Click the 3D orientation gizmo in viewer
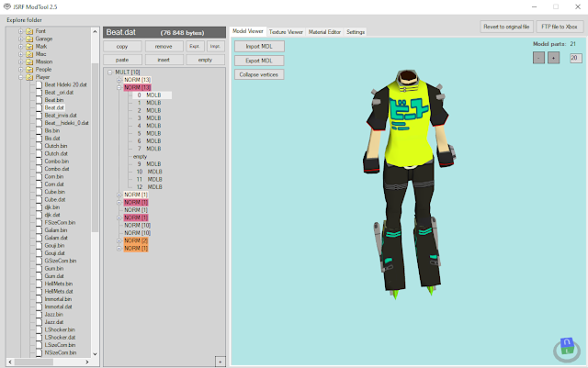 (567, 350)
